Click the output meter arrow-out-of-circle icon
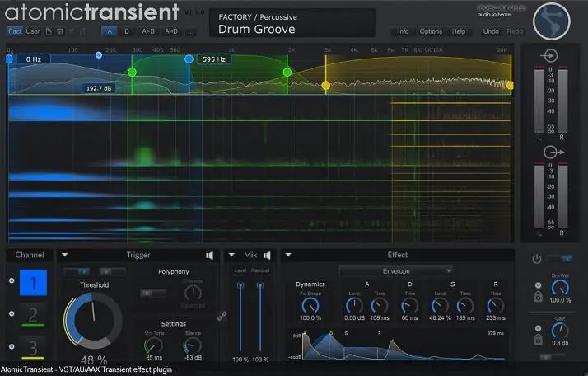Viewport: 588px width, 376px height. (553, 152)
